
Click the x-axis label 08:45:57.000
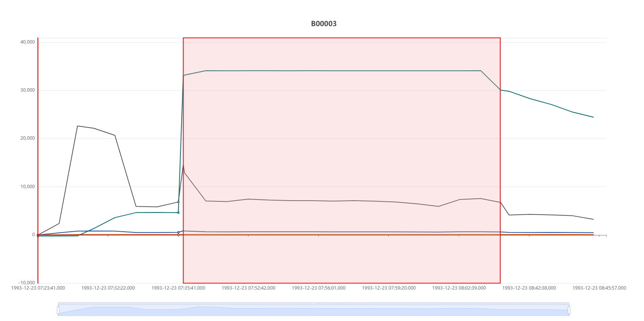pyautogui.click(x=599, y=288)
